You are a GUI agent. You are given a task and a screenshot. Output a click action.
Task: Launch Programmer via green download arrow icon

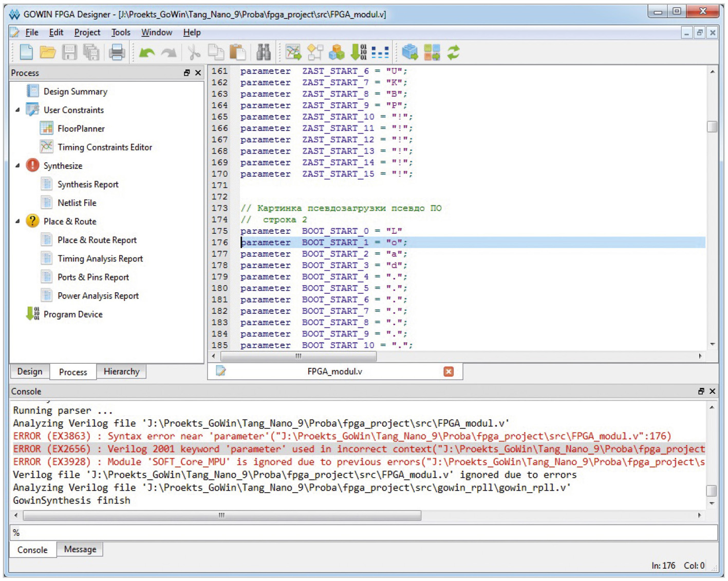[x=358, y=52]
